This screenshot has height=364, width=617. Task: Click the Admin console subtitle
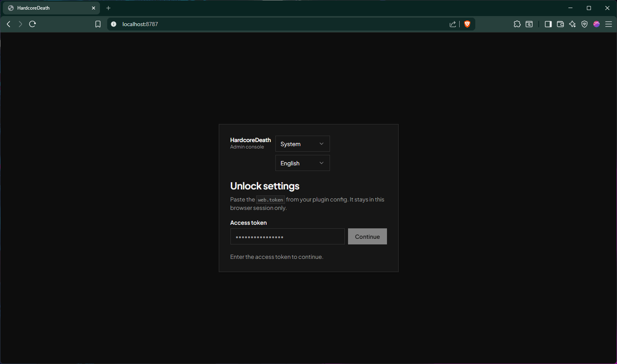tap(247, 147)
